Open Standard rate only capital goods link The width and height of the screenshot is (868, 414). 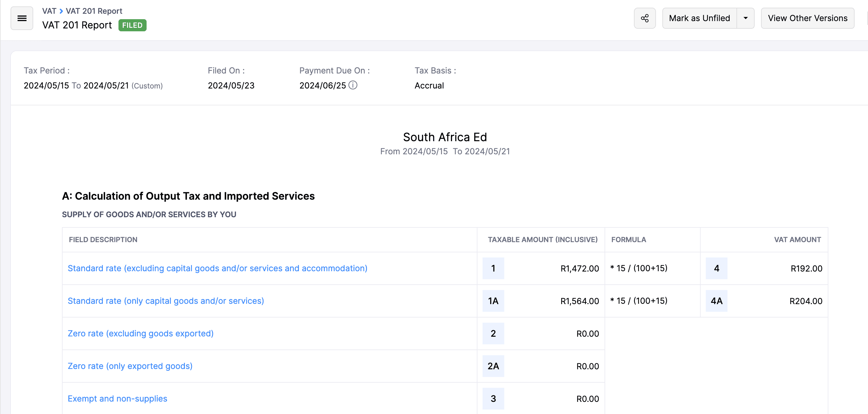[x=166, y=301]
